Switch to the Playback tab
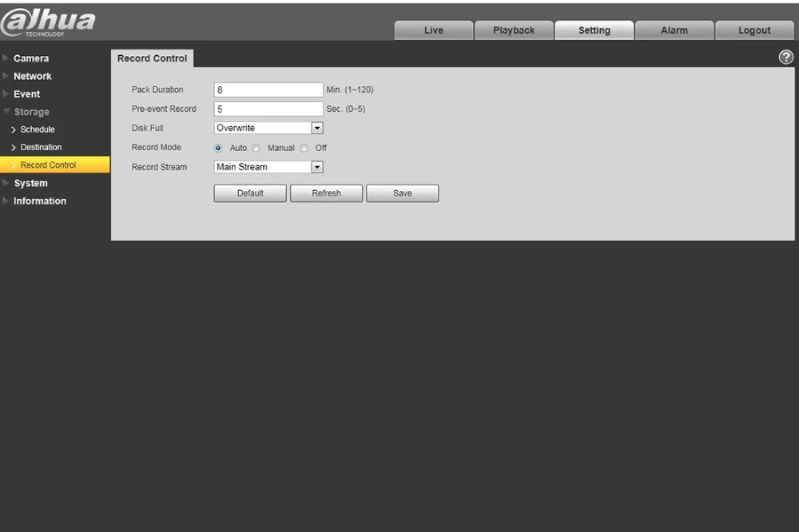 coord(514,30)
